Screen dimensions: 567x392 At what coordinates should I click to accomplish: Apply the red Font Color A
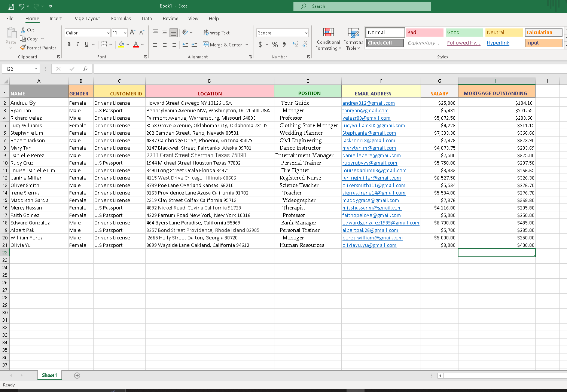tap(136, 45)
